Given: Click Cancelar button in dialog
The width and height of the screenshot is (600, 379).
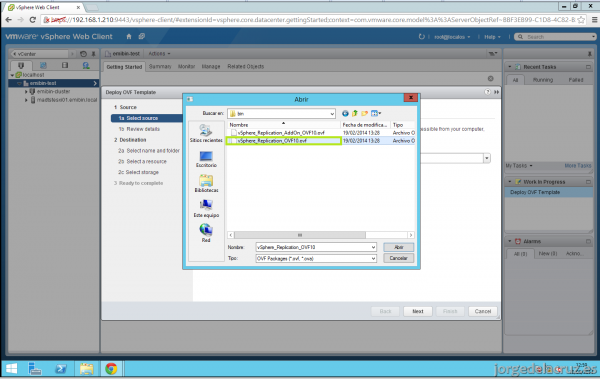Looking at the screenshot, I should coord(398,258).
